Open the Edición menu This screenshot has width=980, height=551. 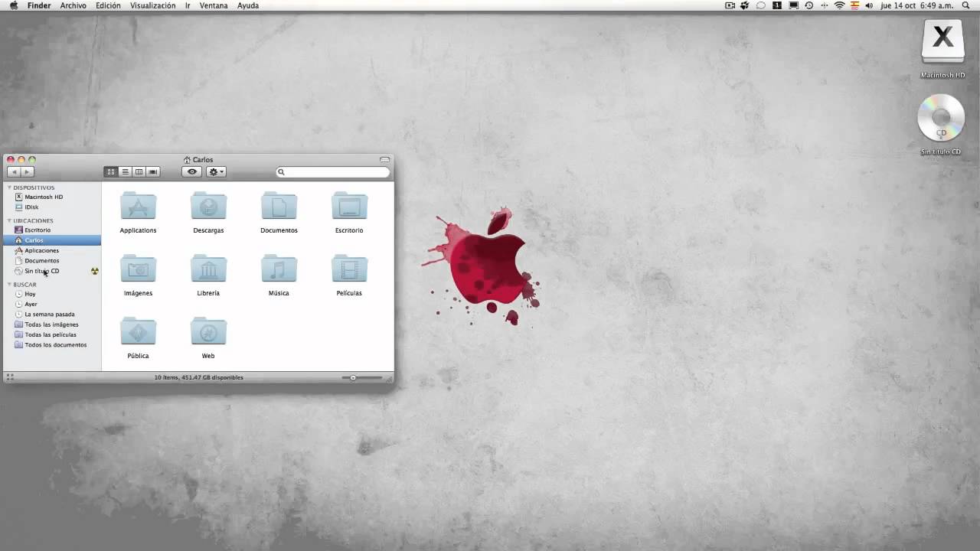(x=108, y=5)
